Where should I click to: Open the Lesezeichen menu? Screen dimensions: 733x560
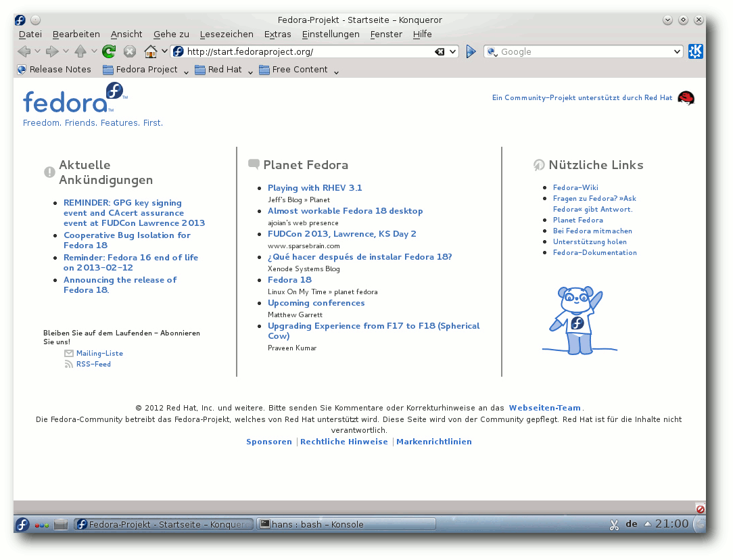coord(227,34)
